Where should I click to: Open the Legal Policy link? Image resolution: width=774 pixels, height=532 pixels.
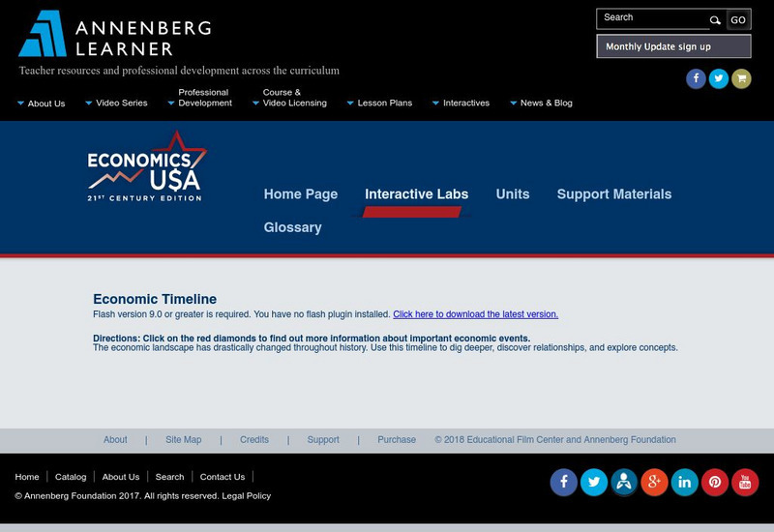(x=247, y=495)
